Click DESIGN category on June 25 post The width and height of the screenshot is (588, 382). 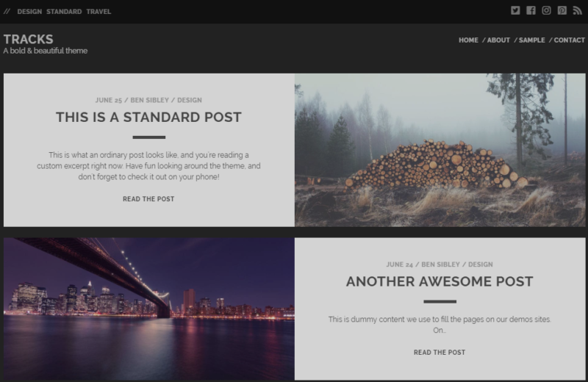pyautogui.click(x=190, y=100)
